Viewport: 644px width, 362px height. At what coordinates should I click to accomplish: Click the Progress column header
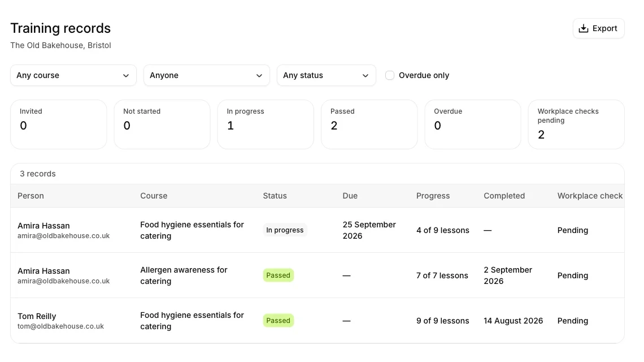click(433, 196)
